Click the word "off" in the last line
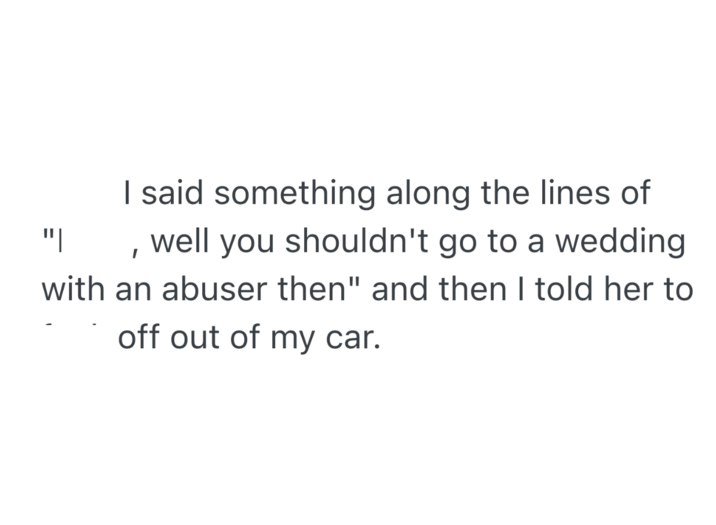Screen dimensions: 716x525 tap(140, 339)
